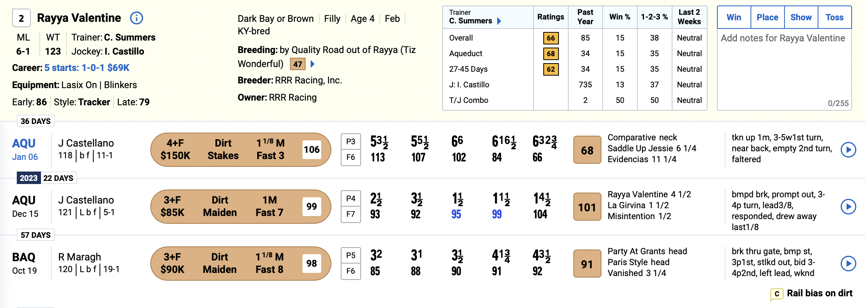The image size is (868, 308).
Task: Click the 2023 year marker
Action: point(28,178)
